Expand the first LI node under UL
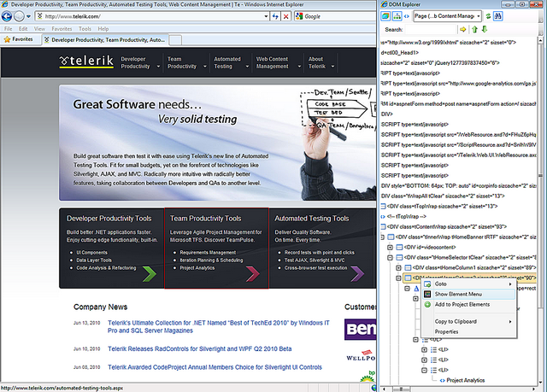Viewport: 547px width, 392px height. point(424,349)
